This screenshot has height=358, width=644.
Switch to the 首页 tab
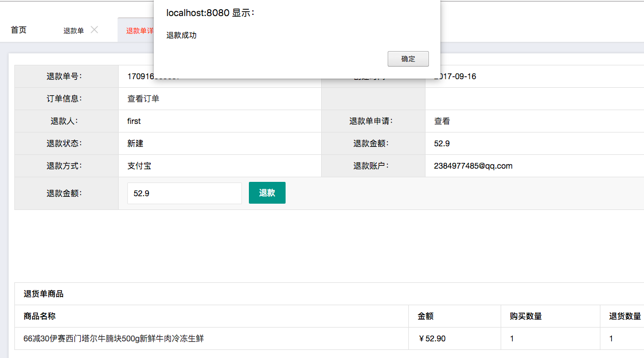[x=18, y=30]
